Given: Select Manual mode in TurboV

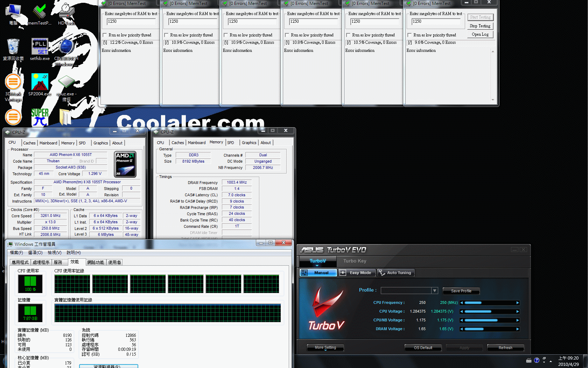Looking at the screenshot, I should pyautogui.click(x=318, y=273).
